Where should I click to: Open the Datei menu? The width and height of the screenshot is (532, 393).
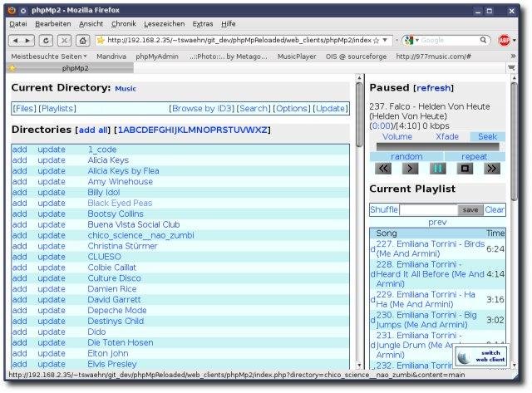[x=18, y=24]
